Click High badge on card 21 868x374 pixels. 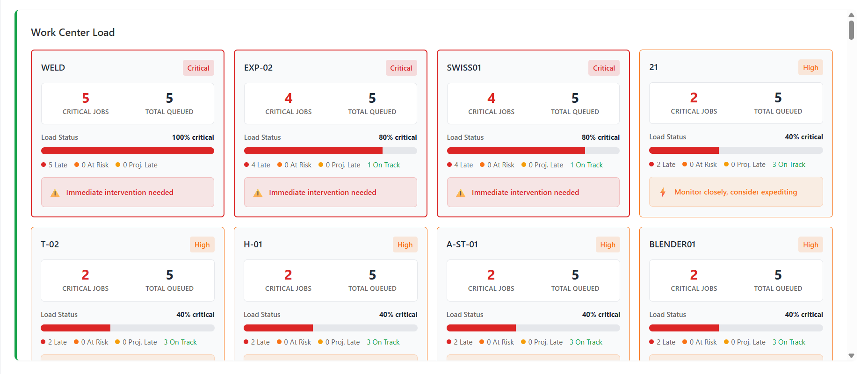click(810, 67)
